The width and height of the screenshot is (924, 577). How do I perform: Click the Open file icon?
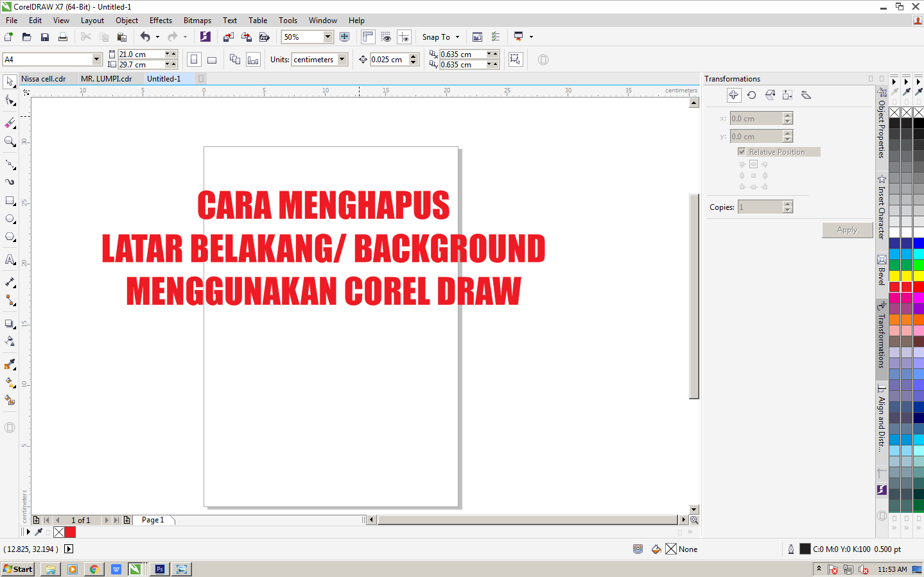pos(26,37)
